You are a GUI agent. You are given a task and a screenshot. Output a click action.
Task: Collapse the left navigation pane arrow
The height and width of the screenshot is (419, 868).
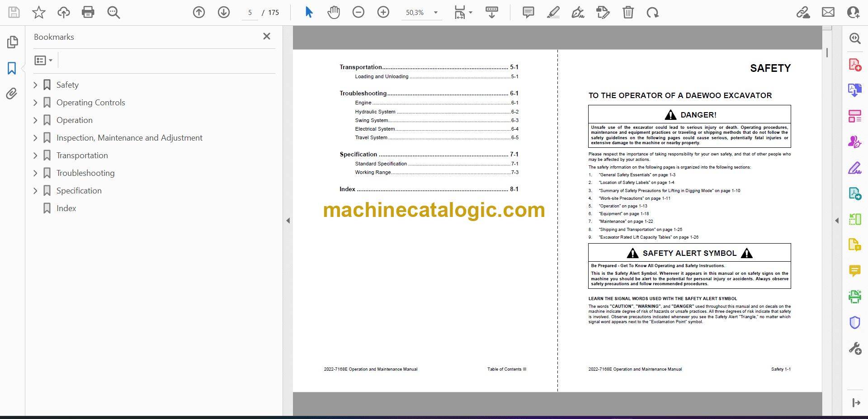pyautogui.click(x=288, y=221)
